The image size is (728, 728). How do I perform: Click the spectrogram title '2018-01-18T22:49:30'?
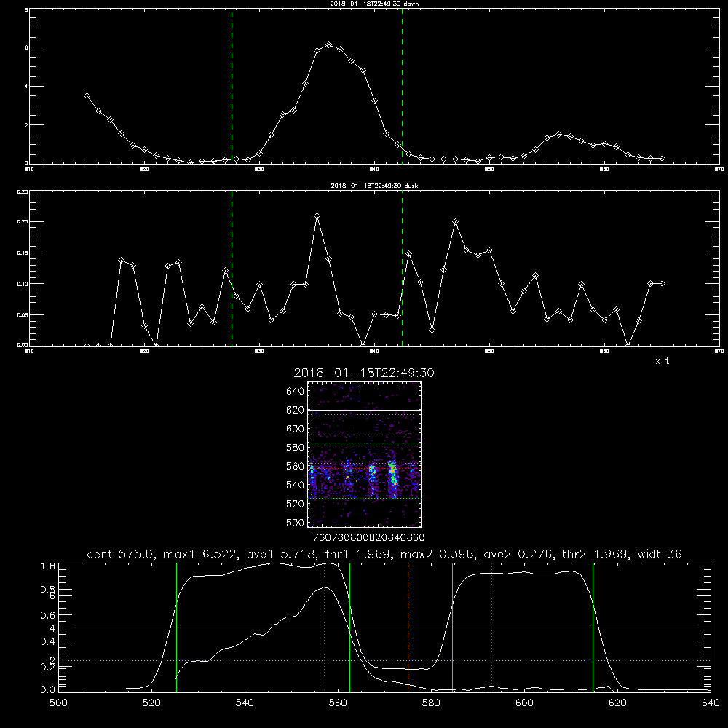pos(364,373)
